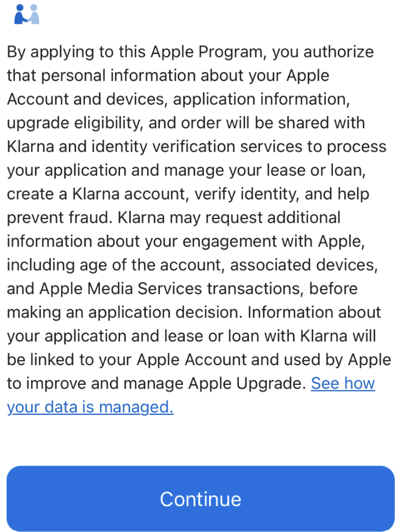
Task: Click the words 'to improve and manage Apple Upgrade.'
Action: point(156,383)
